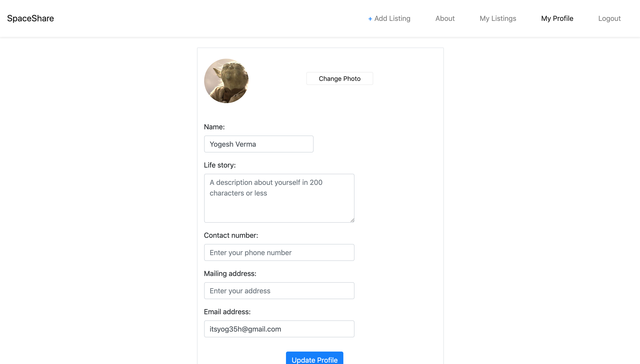Click the Mailing address input field
Screen dimensions: 640x364
click(x=279, y=291)
